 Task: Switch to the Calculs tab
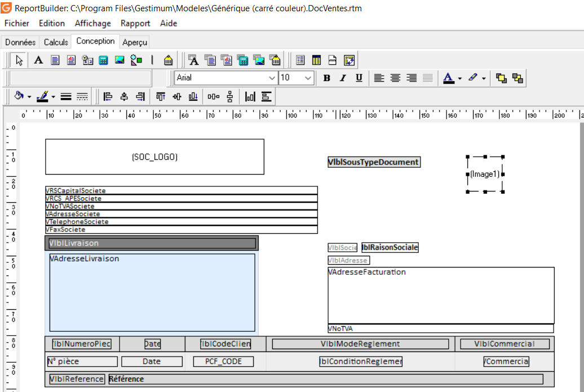click(x=56, y=42)
